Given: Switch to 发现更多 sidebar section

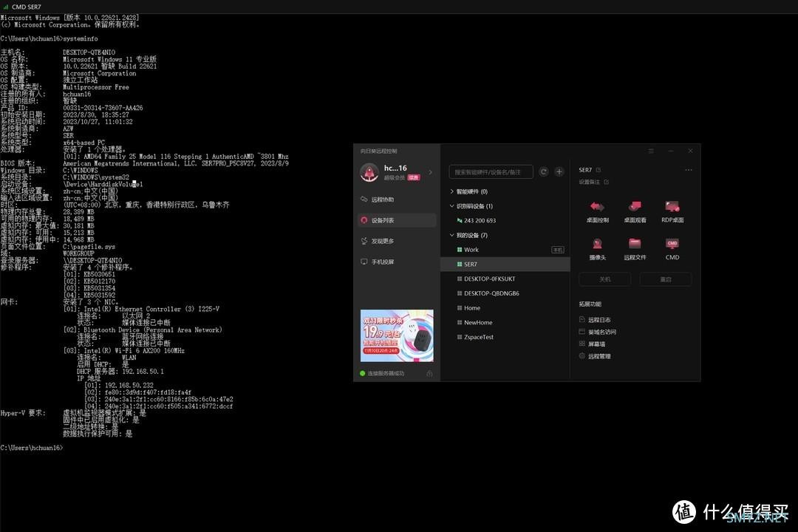Looking at the screenshot, I should click(397, 241).
